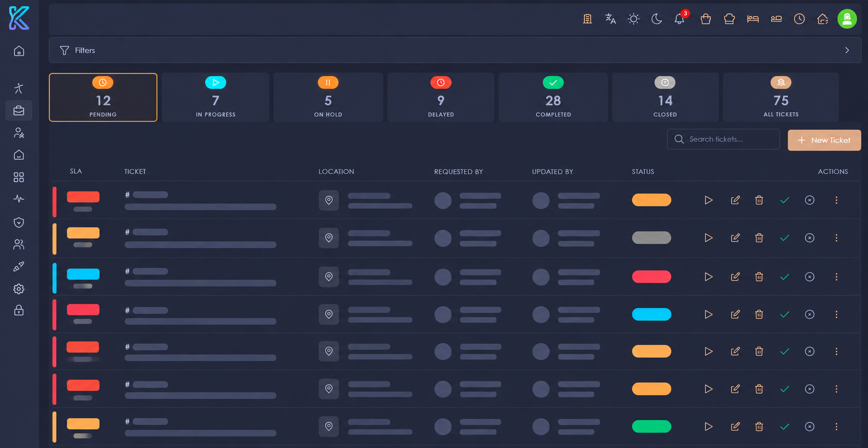Open the rocket sidebar icon
This screenshot has width=868, height=448.
pos(19,267)
